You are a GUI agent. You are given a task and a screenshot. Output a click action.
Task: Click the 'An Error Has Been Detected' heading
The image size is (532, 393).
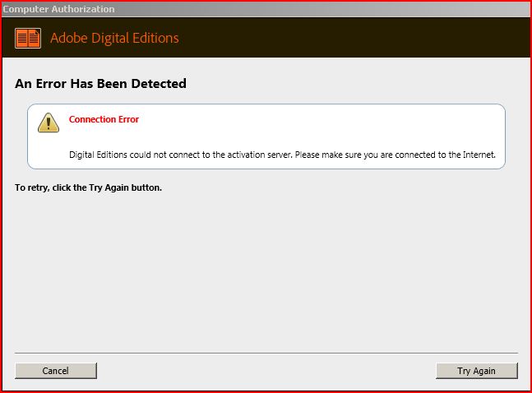tap(100, 84)
